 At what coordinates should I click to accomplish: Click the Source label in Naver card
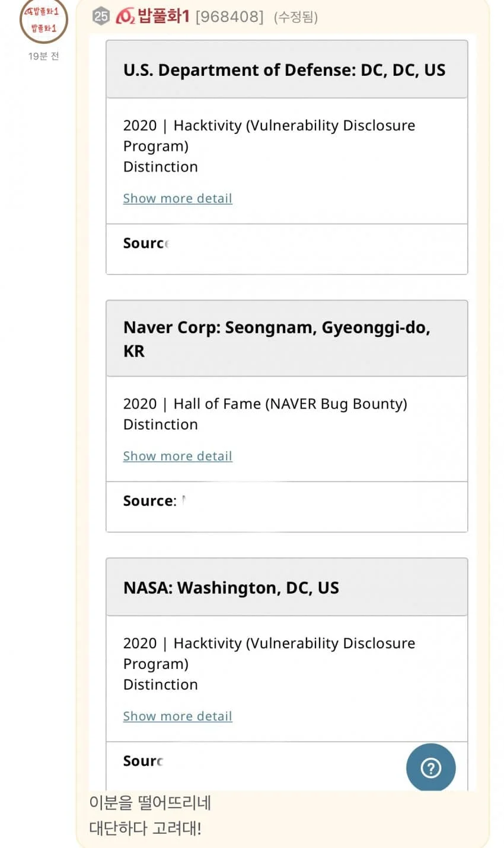pyautogui.click(x=149, y=501)
